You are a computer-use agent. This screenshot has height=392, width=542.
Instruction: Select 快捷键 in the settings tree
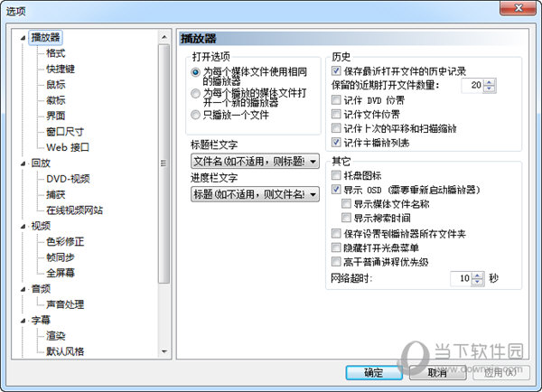point(61,69)
